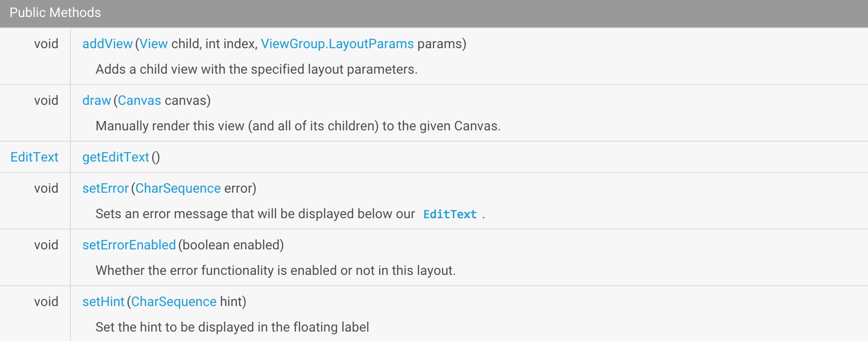Viewport: 868px width, 341px height.
Task: Click the monospace EditText link in setError description
Action: [450, 214]
